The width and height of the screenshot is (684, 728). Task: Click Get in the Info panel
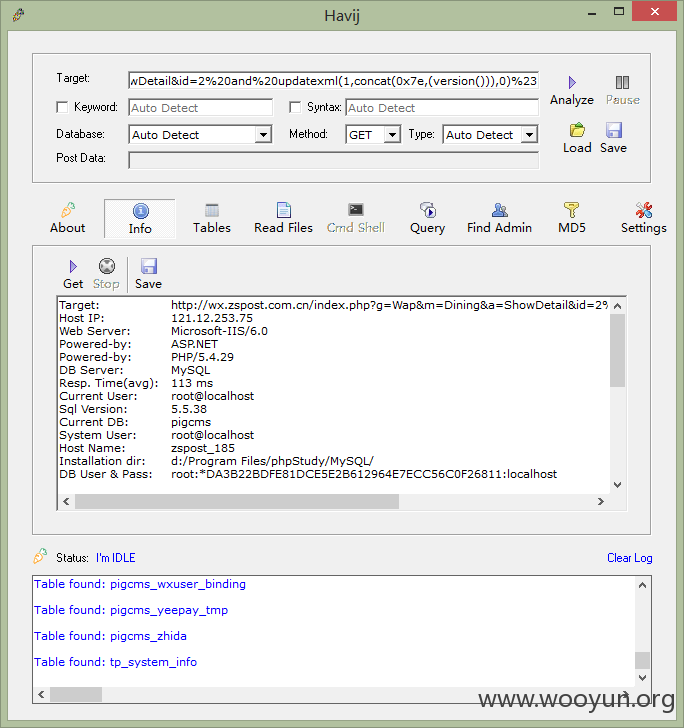pyautogui.click(x=73, y=274)
